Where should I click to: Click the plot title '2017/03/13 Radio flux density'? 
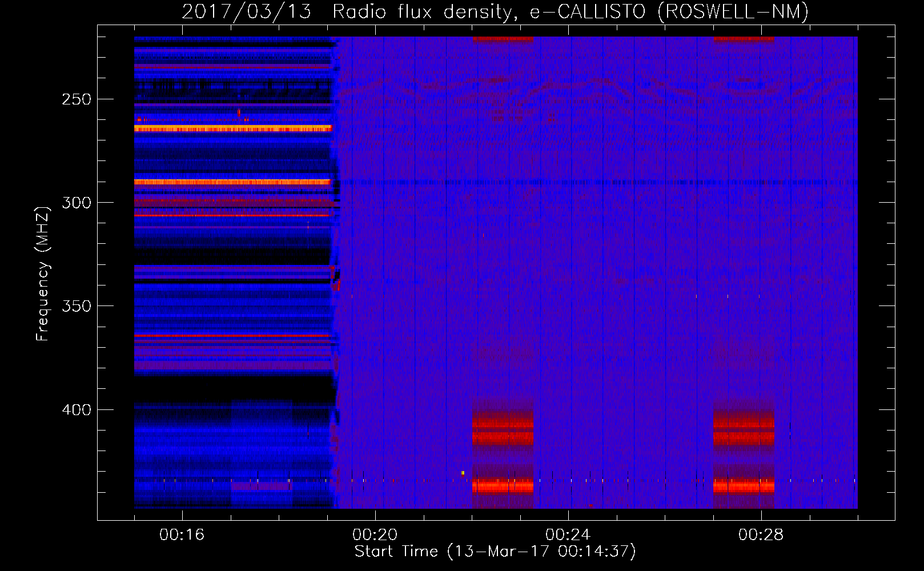click(x=348, y=12)
